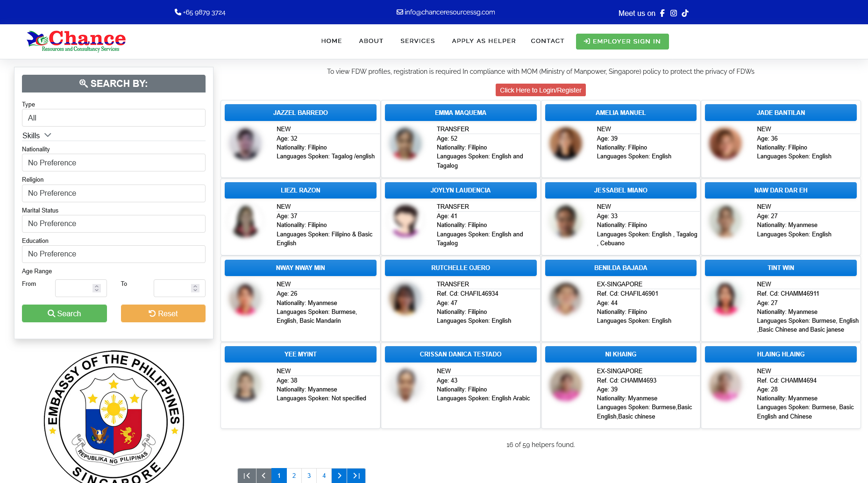The height and width of the screenshot is (483, 868).
Task: Click the 'Meet us on' text
Action: (x=637, y=13)
